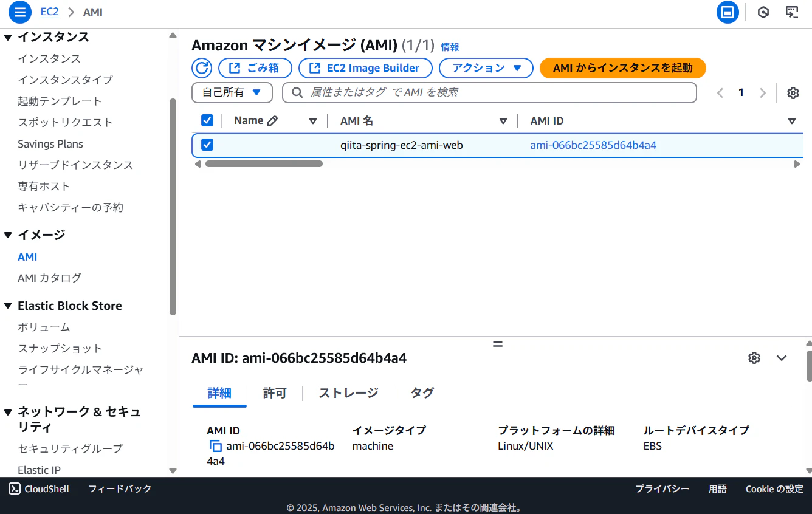Open プライバシー link in the footer
The width and height of the screenshot is (812, 514).
(x=662, y=489)
